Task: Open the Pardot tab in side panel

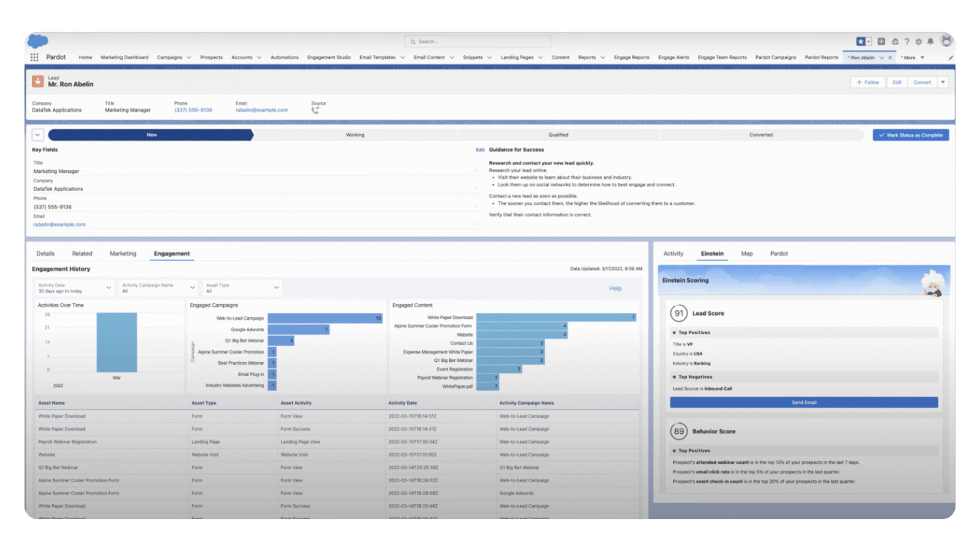Action: [779, 254]
